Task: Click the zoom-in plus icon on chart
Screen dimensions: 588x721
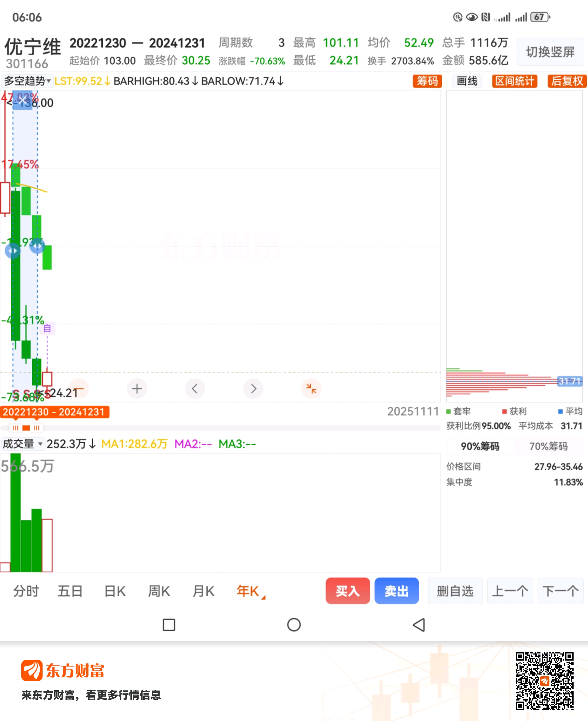Action: pyautogui.click(x=137, y=388)
